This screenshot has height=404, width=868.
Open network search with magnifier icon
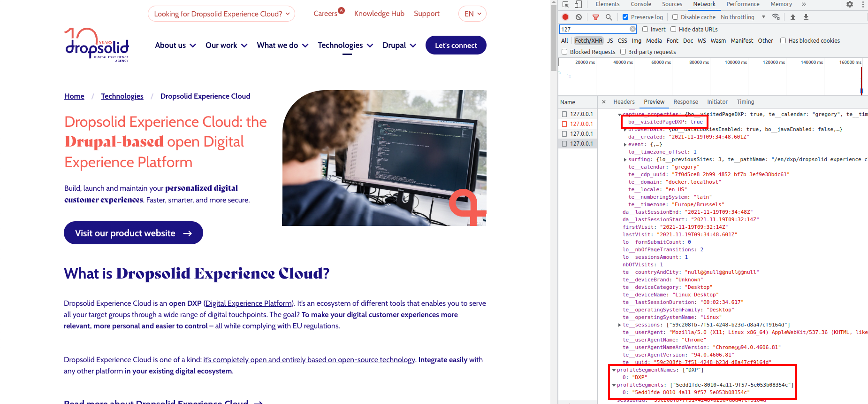609,17
